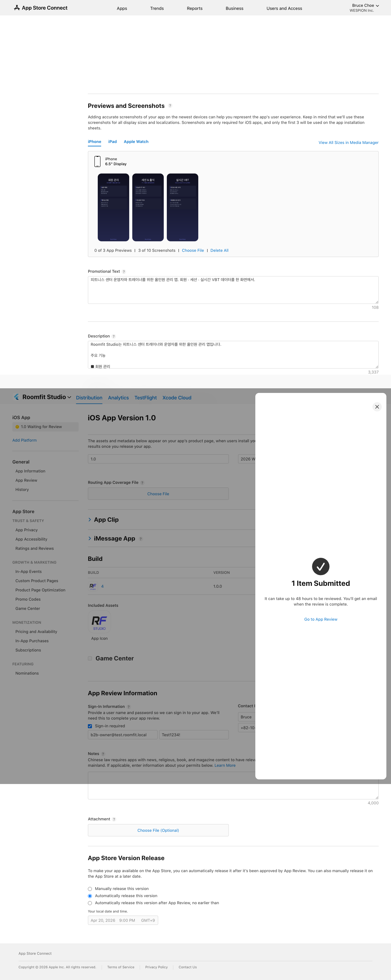The image size is (391, 980).
Task: Switch to the TestFlight tab
Action: click(146, 398)
